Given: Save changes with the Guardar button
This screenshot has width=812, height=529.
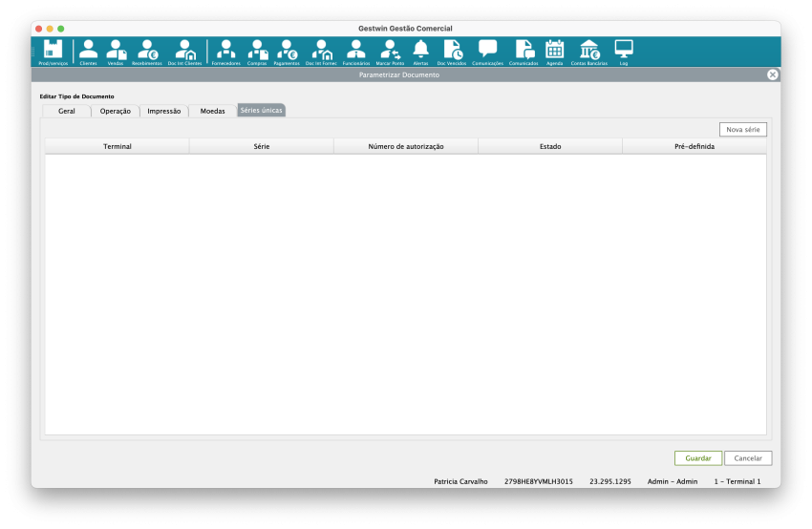Looking at the screenshot, I should [x=697, y=458].
